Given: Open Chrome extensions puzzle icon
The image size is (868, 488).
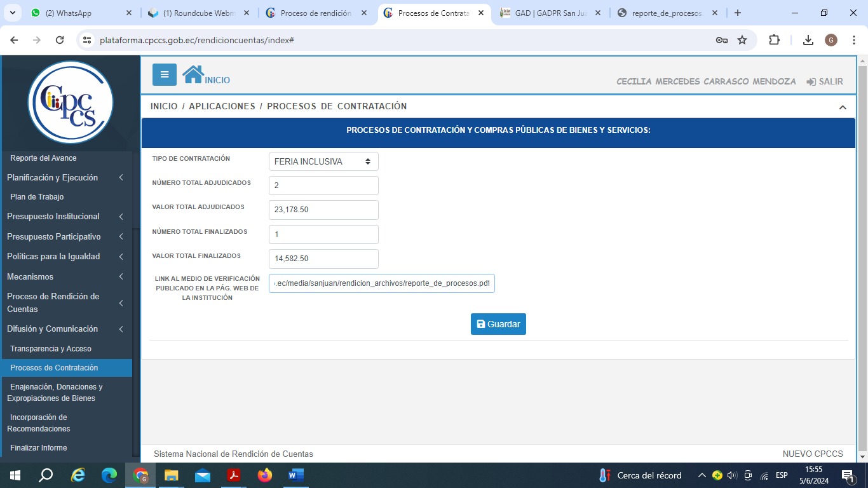Looking at the screenshot, I should coord(774,40).
